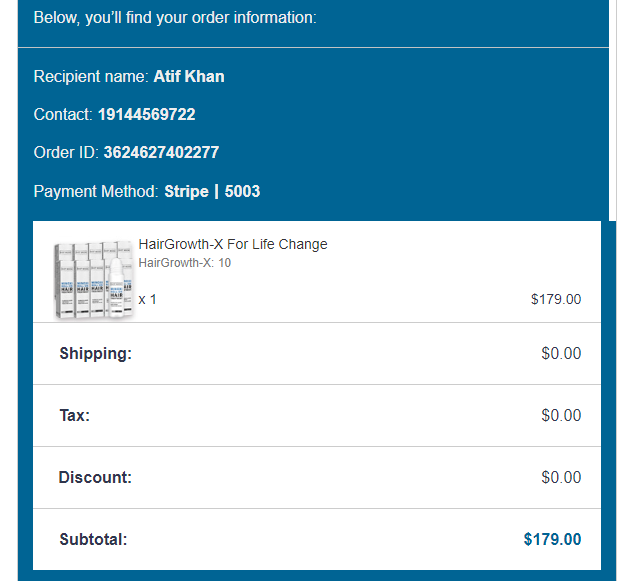Click the Subtotal label
Image resolution: width=630 pixels, height=581 pixels.
pos(93,539)
